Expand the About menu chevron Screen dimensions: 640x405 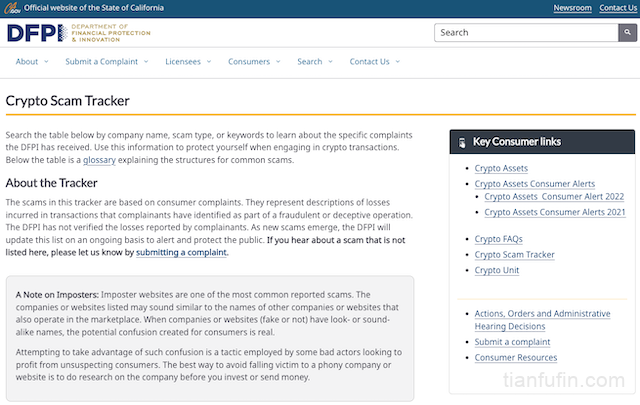click(46, 62)
